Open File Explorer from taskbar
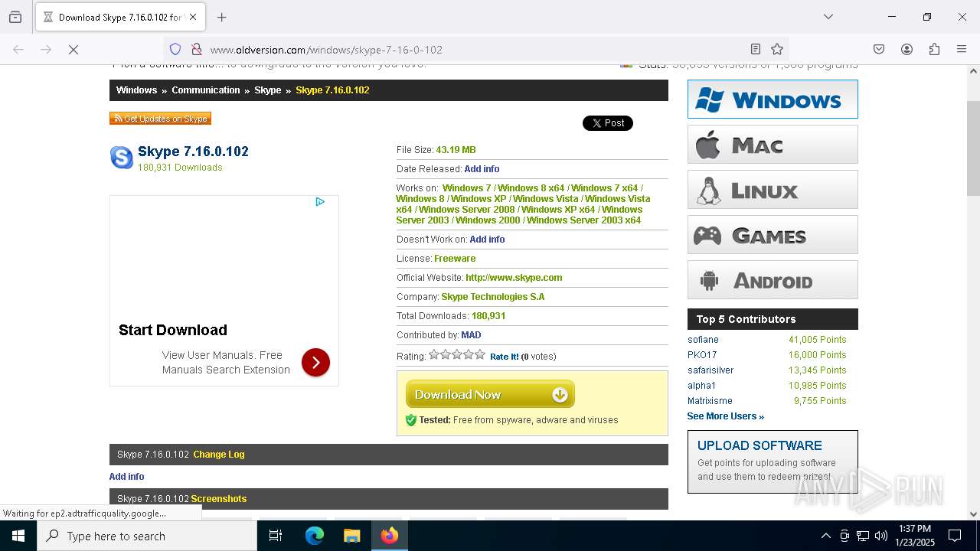 click(x=351, y=536)
